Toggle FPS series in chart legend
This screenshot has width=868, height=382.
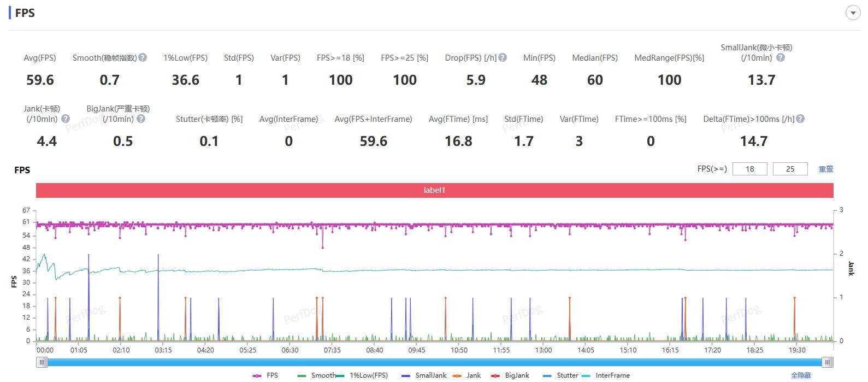265,375
